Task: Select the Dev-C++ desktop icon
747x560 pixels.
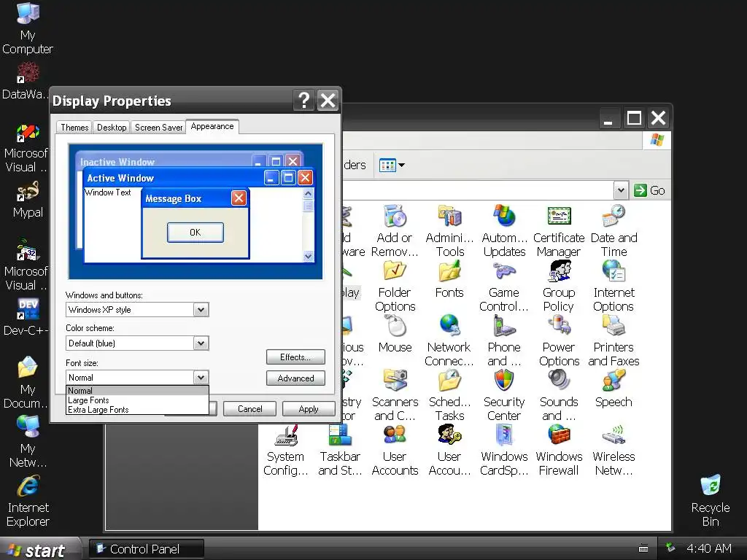Action: (26, 318)
